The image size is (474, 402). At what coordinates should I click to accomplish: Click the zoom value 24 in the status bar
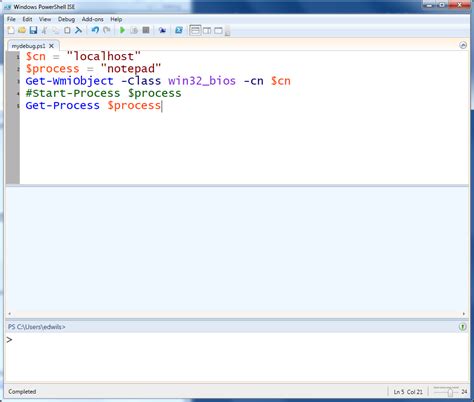coord(464,392)
